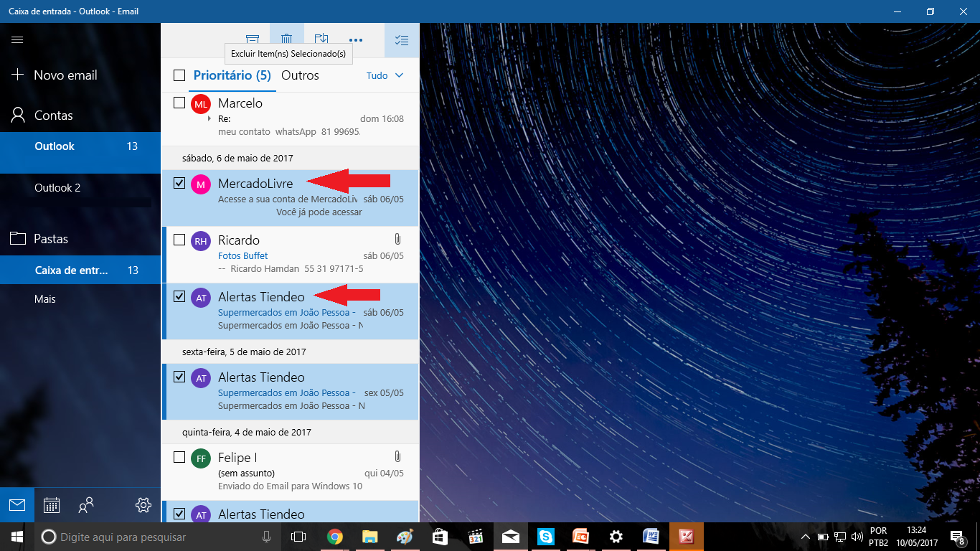The height and width of the screenshot is (551, 980).
Task: Expand the Marcelo conversation thread arrow
Action: tap(209, 119)
